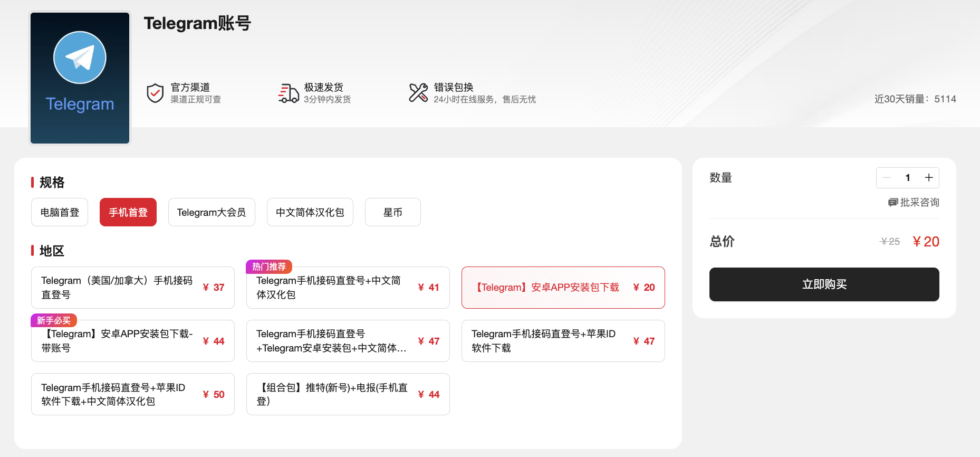Image resolution: width=980 pixels, height=457 pixels.
Task: Choose Telegram（美国/加拿大）手机接码直登号 ¥37 option
Action: coord(133,288)
